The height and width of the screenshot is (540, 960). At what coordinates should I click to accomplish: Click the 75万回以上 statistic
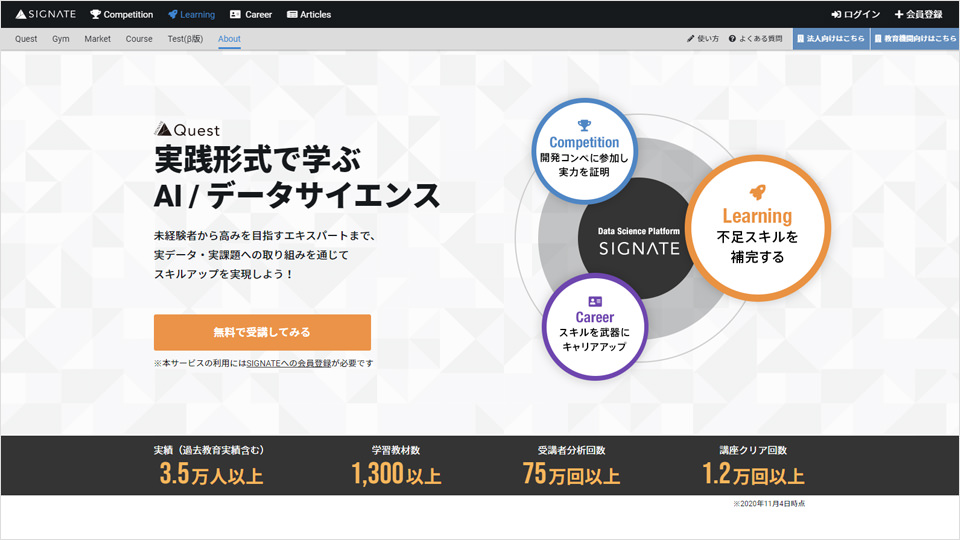tap(571, 474)
